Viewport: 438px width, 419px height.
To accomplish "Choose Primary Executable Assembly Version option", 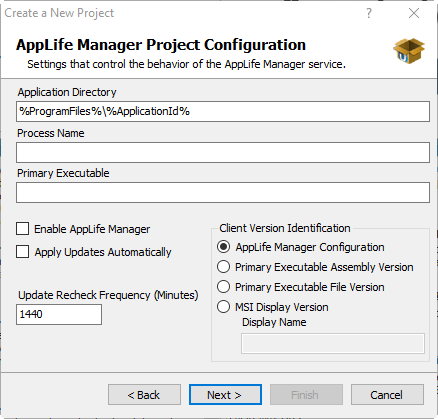I will [223, 267].
